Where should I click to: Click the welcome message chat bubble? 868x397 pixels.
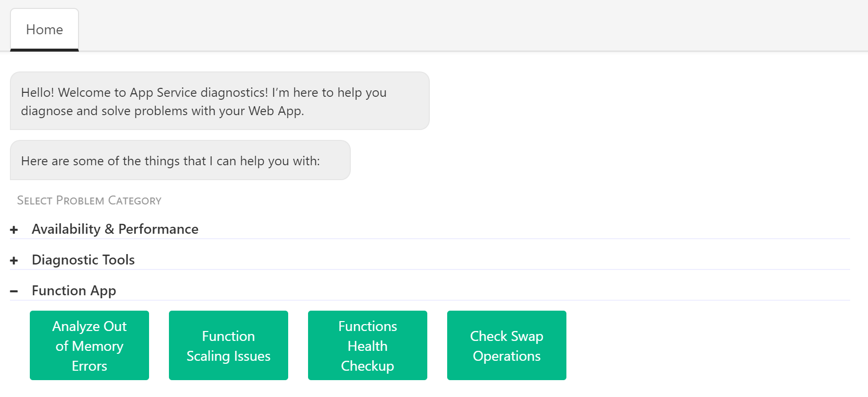220,101
